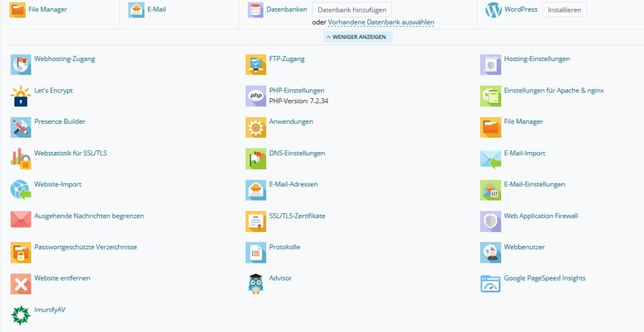Click the top-bar File Manager icon
644x332 pixels.
(x=17, y=9)
